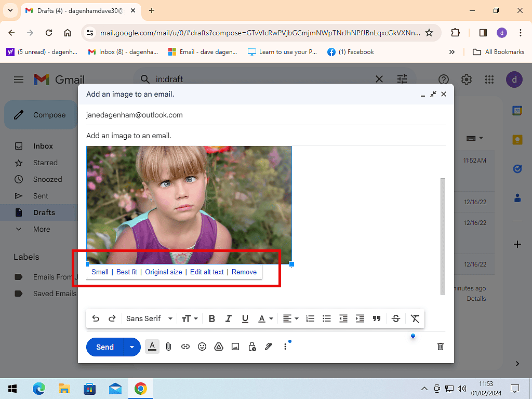Toggle italic formatting

click(x=229, y=318)
